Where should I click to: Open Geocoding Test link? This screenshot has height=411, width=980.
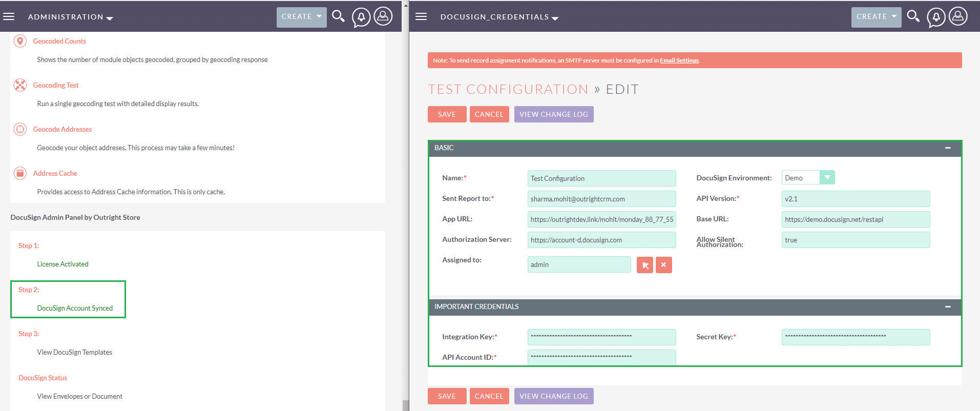tap(56, 85)
